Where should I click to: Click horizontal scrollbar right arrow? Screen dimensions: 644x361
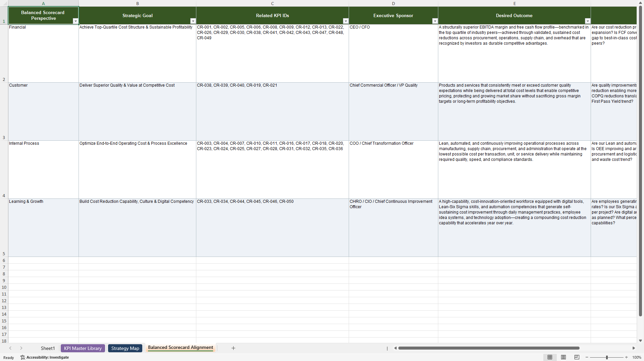(x=634, y=348)
